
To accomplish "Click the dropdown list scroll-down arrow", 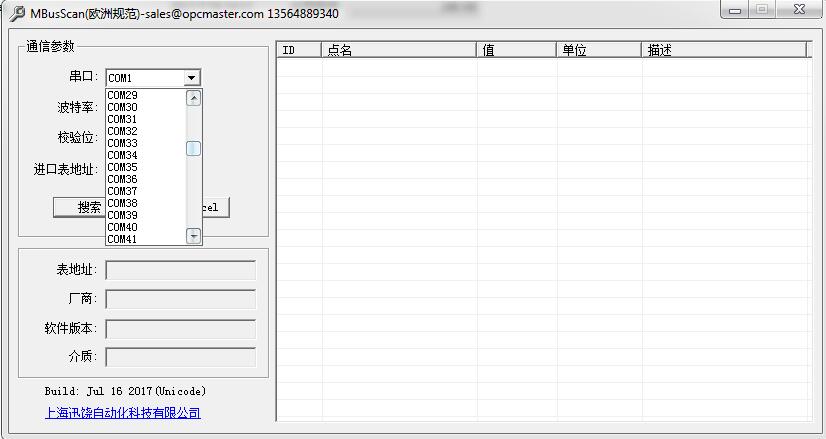I will pyautogui.click(x=194, y=236).
